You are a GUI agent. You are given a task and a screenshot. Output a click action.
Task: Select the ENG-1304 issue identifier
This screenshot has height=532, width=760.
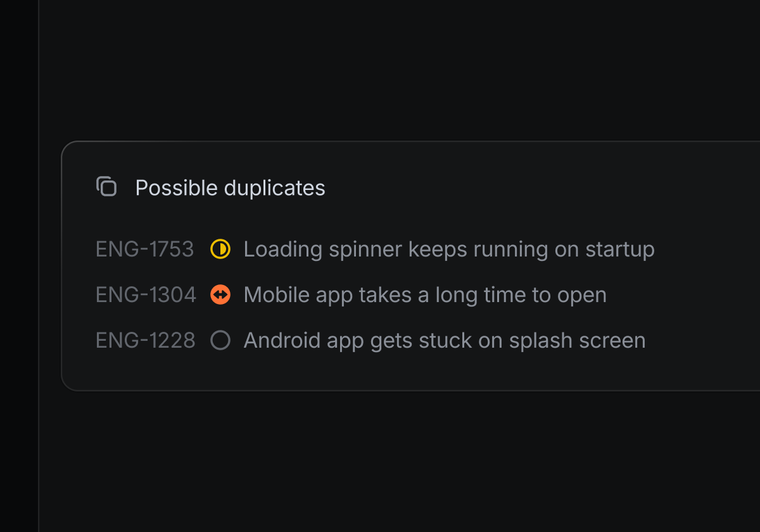pos(146,295)
